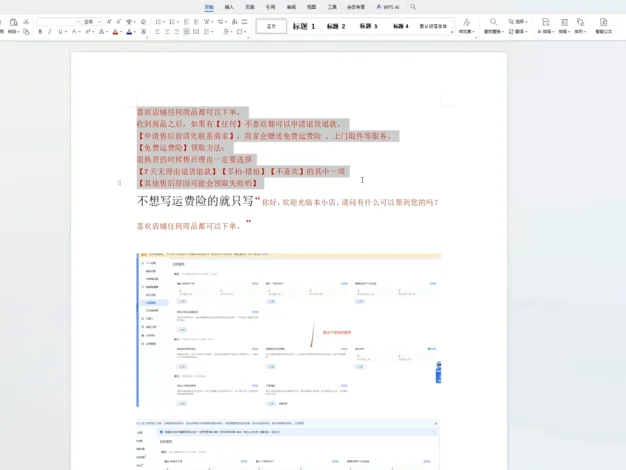The height and width of the screenshot is (470, 626).
Task: Apply the default paragraph font style
Action: (433, 26)
